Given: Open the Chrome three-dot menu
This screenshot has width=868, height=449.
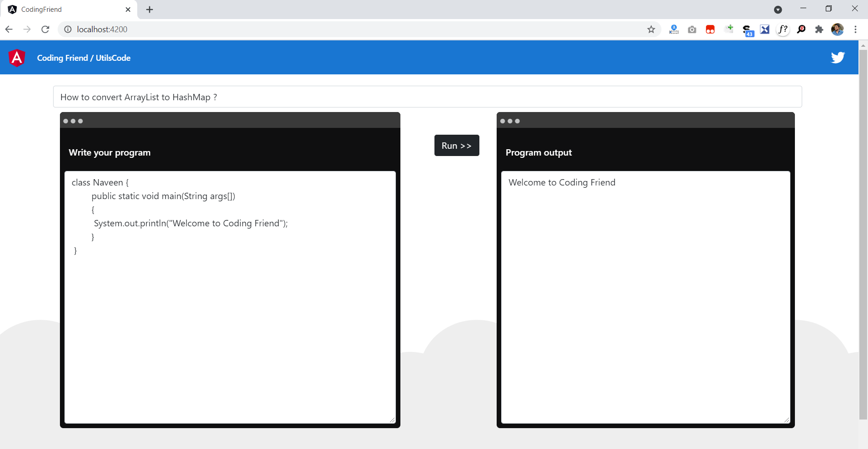Looking at the screenshot, I should click(x=855, y=29).
